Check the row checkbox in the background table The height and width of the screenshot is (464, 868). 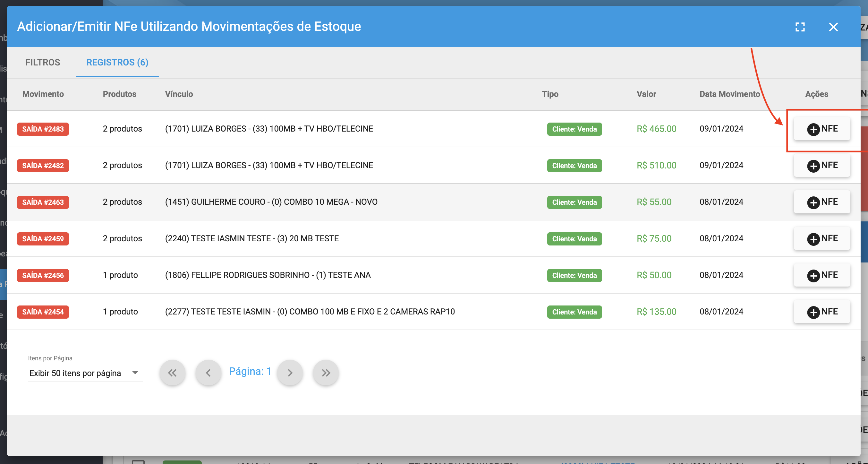tap(139, 462)
